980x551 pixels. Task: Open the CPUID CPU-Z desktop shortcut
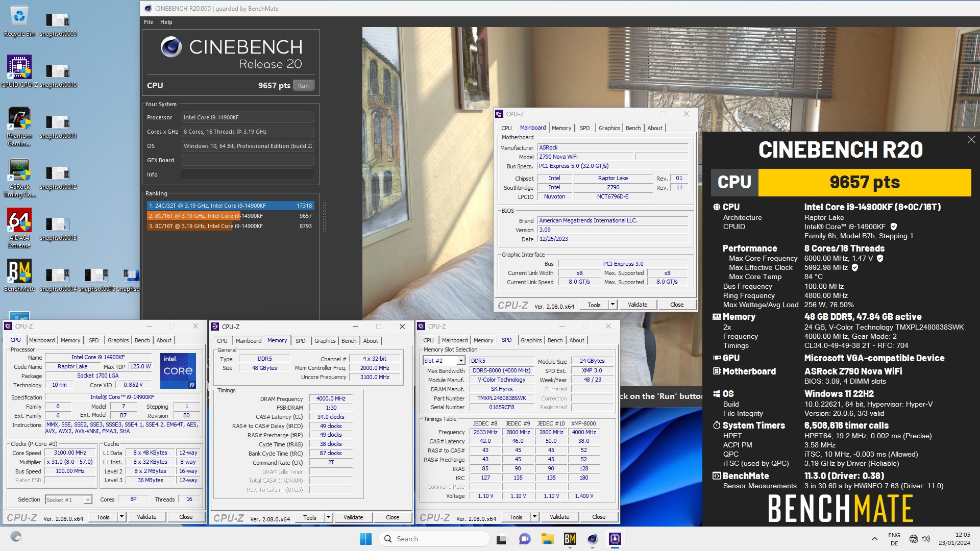19,71
